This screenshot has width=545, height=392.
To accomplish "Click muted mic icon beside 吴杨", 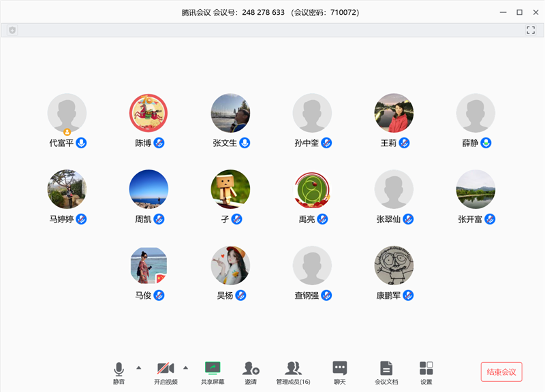I will [x=240, y=295].
